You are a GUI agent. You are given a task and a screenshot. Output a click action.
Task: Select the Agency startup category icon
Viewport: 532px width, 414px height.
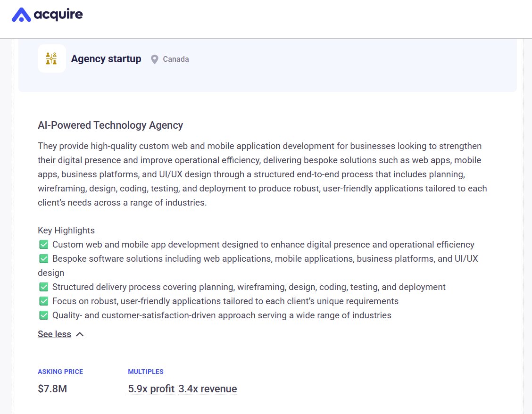click(51, 59)
